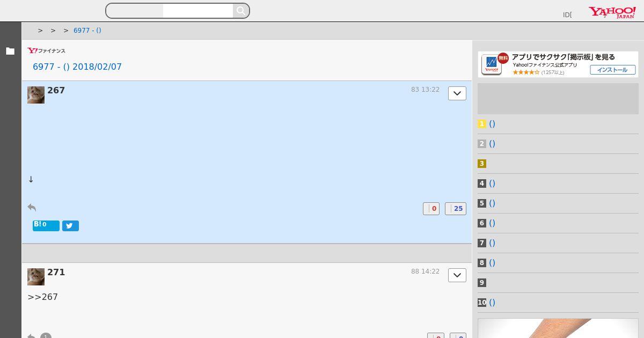This screenshot has width=644, height=338.
Task: Open breadcrumb link 6977 - ()
Action: tap(87, 31)
